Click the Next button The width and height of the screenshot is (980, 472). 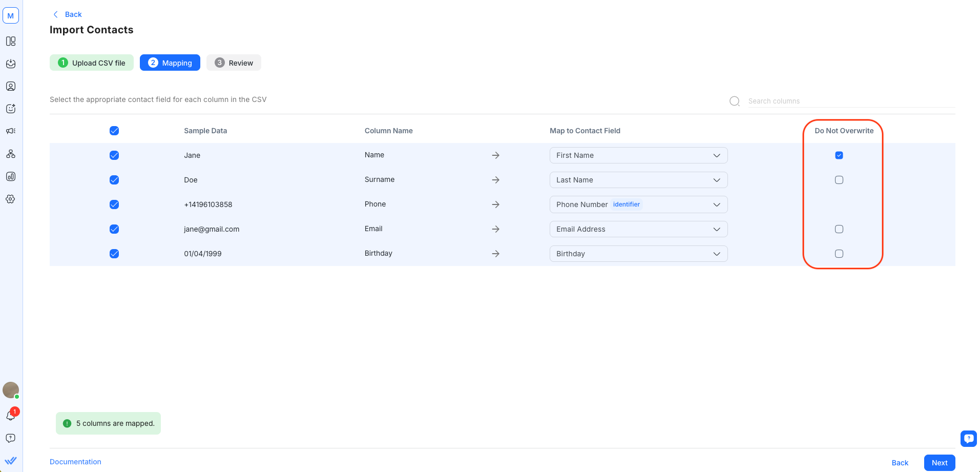[939, 463]
